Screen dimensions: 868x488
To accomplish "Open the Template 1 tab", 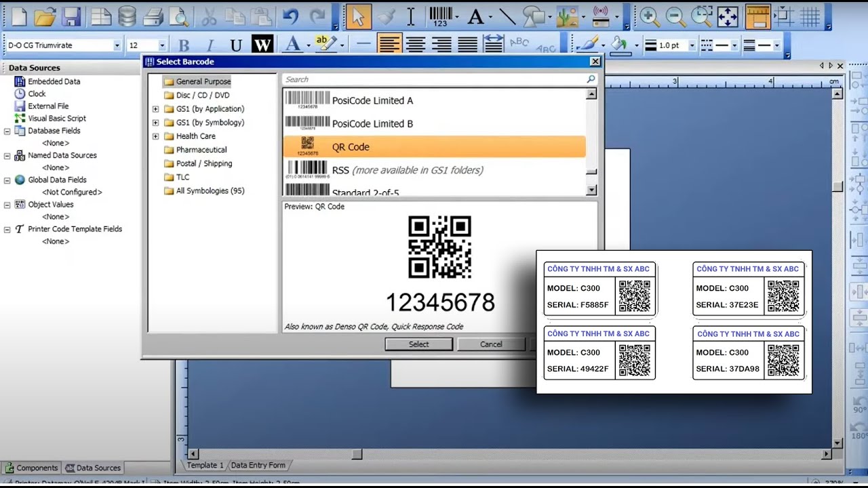I will point(205,465).
